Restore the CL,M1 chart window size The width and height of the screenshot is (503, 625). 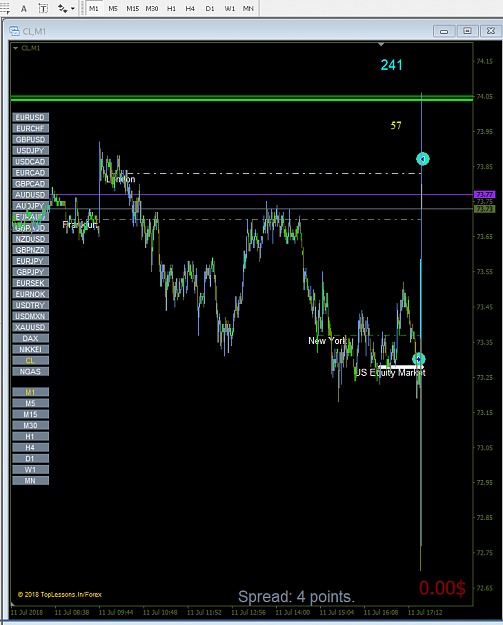tap(468, 31)
